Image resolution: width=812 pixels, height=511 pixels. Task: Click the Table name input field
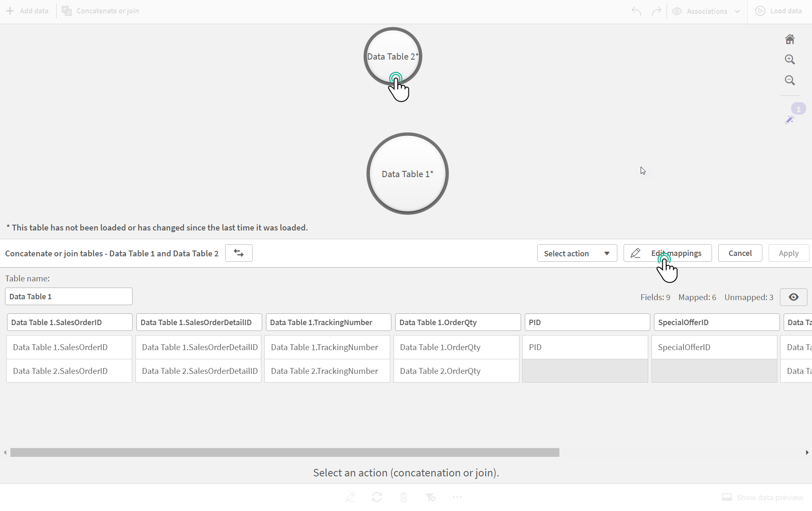(68, 296)
